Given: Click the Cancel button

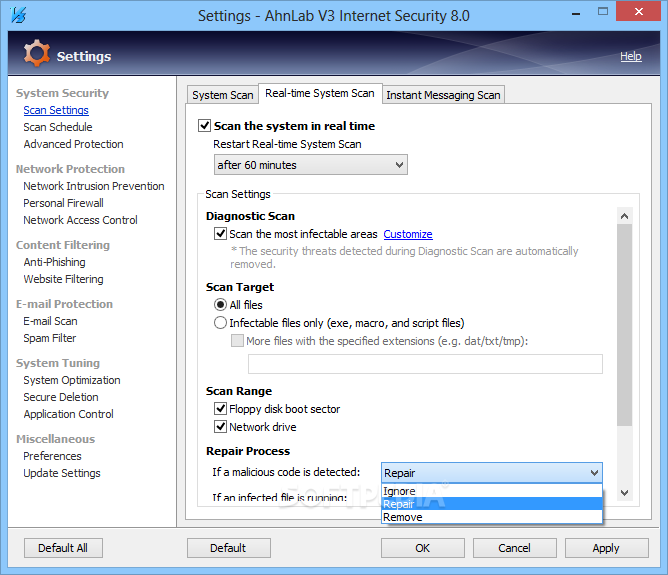Looking at the screenshot, I should 515,548.
